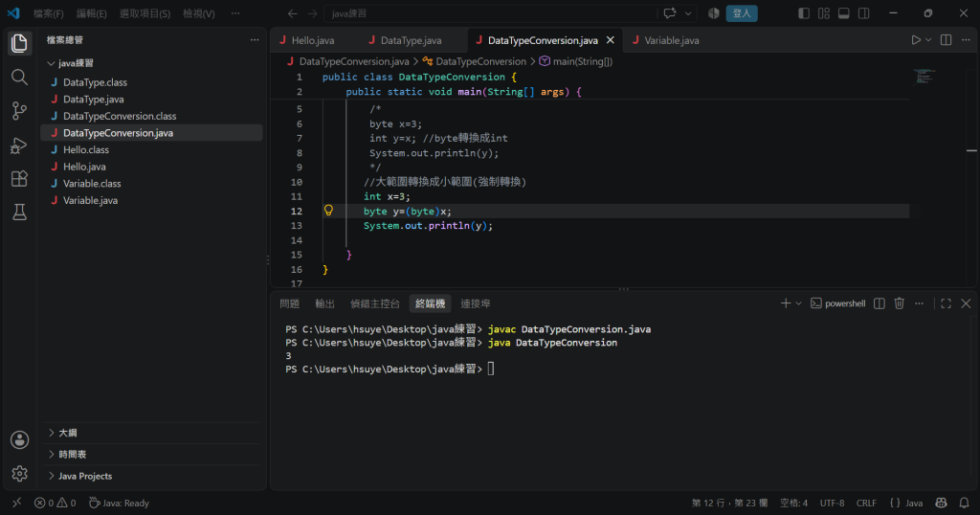Click the icon left of the sign-in button

[713, 13]
